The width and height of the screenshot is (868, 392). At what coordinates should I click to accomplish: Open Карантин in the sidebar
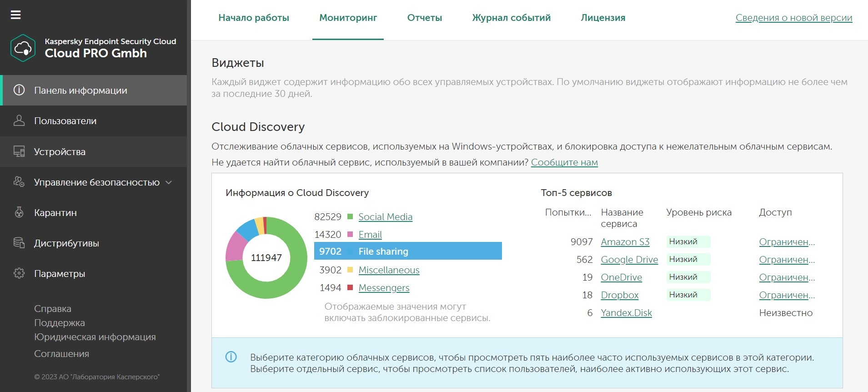(93, 212)
